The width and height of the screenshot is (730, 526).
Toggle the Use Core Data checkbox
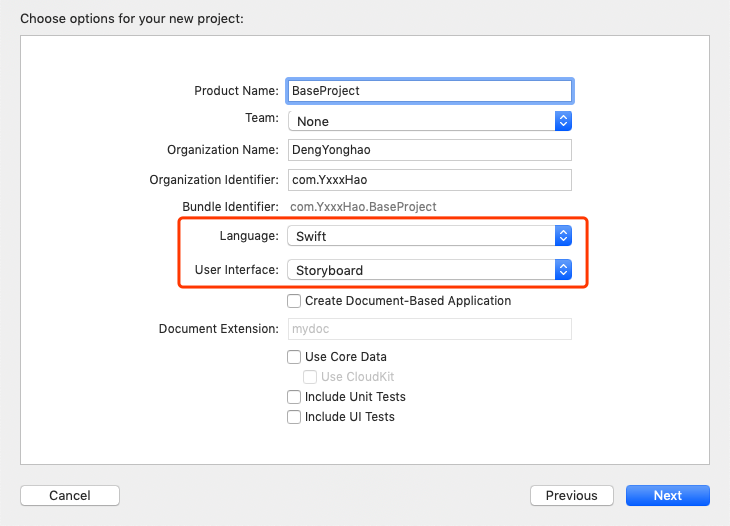[x=294, y=357]
